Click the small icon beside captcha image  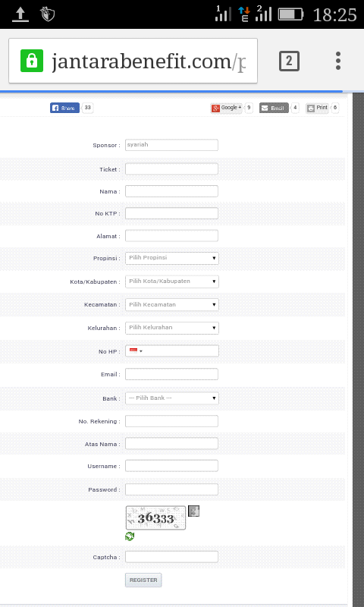point(193,511)
